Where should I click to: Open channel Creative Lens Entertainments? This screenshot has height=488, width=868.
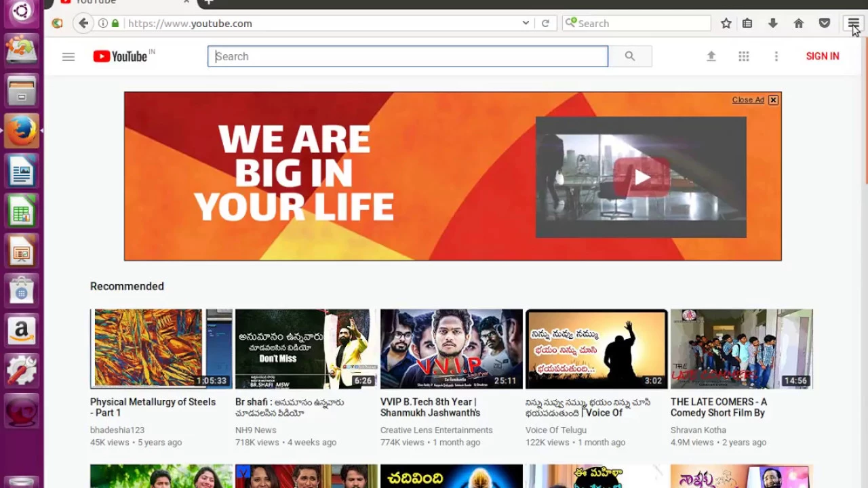(x=437, y=430)
